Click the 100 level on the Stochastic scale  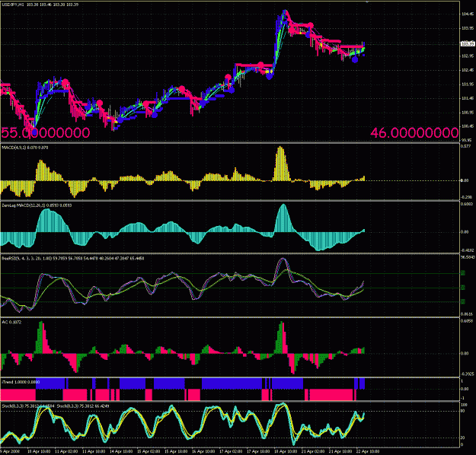(x=464, y=405)
